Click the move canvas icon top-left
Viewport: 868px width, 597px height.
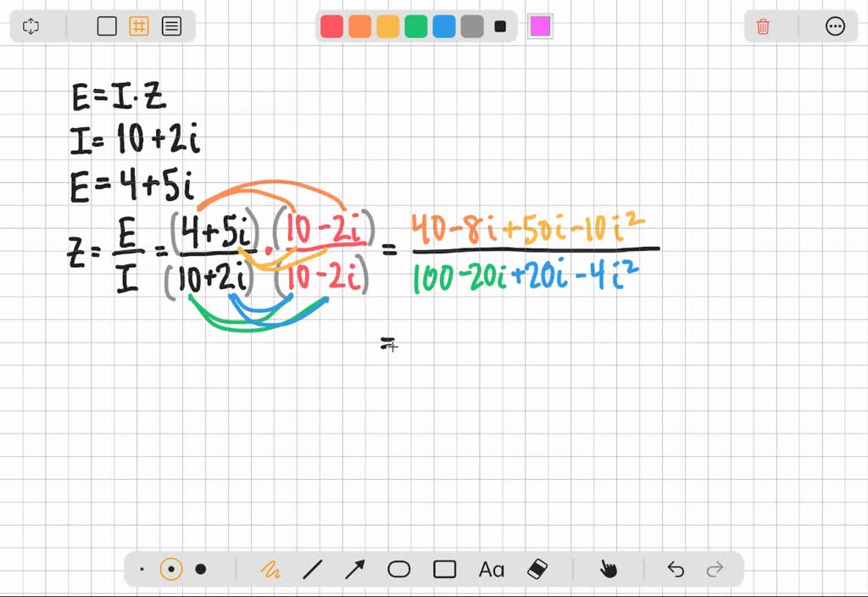pos(31,26)
